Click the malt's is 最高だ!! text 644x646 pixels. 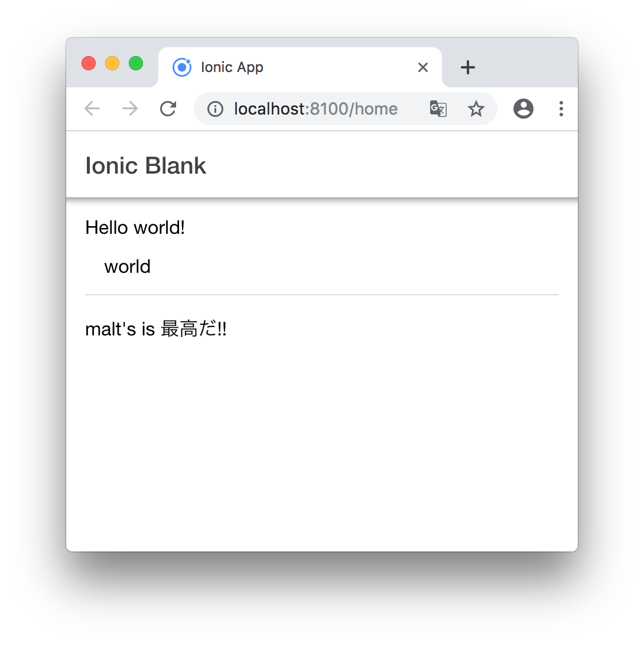coord(156,329)
